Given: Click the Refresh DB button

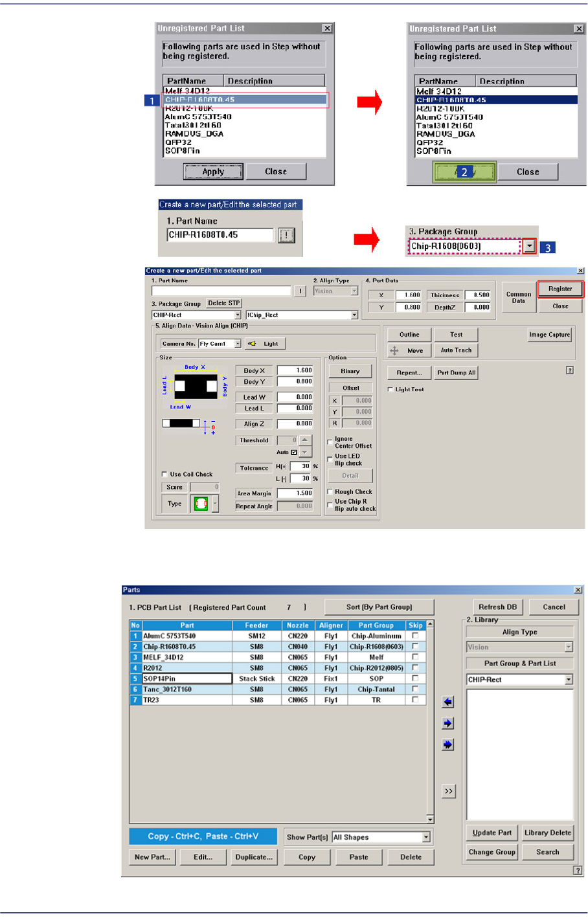Looking at the screenshot, I should tap(498, 607).
